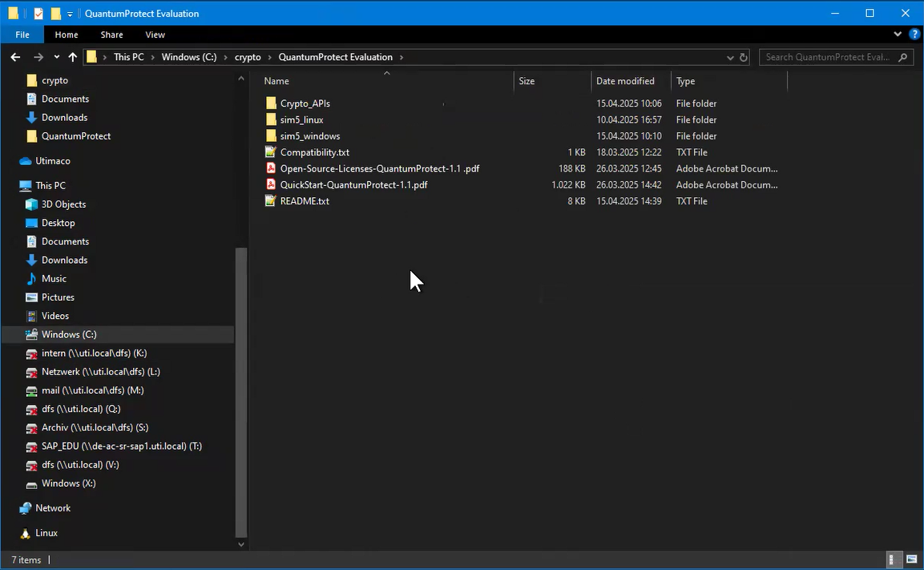Select the sim5_windows folder icon
This screenshot has height=570, width=924.
[x=271, y=136]
